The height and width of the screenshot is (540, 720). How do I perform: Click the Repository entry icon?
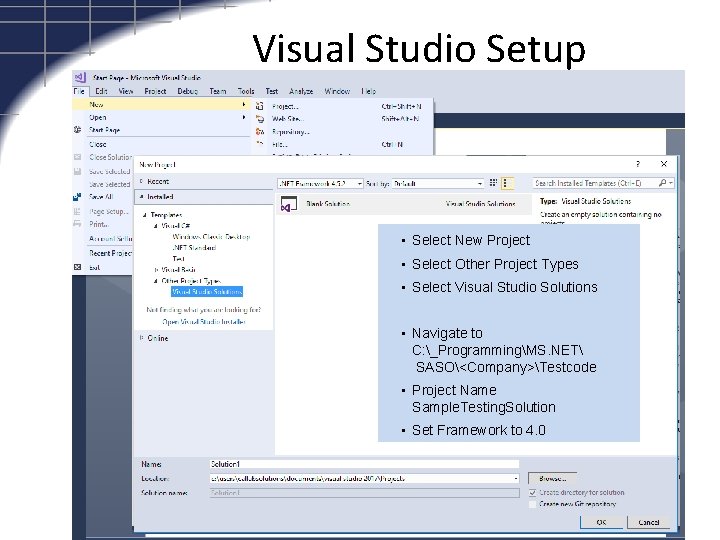pyautogui.click(x=260, y=132)
